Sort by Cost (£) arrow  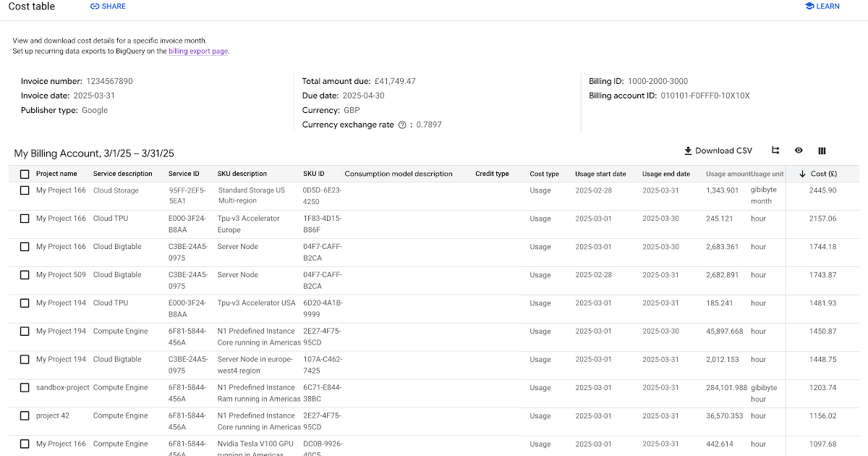tap(802, 174)
